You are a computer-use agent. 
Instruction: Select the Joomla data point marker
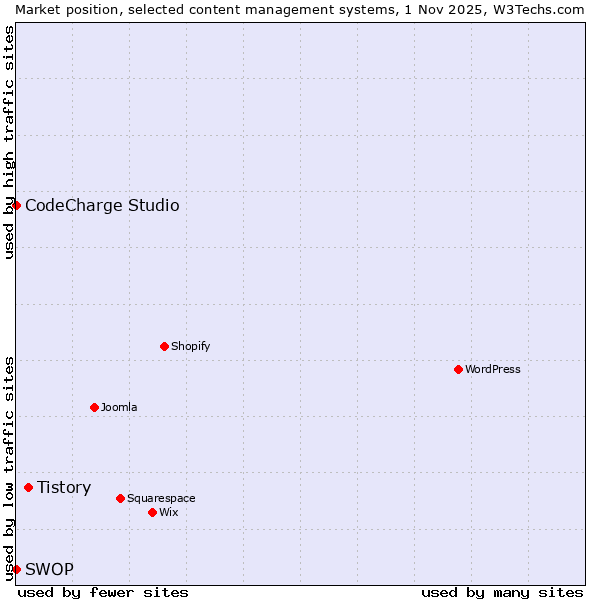tap(95, 407)
